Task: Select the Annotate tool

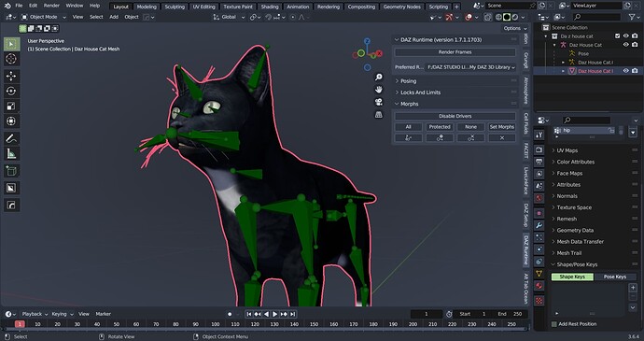Action: (11, 138)
